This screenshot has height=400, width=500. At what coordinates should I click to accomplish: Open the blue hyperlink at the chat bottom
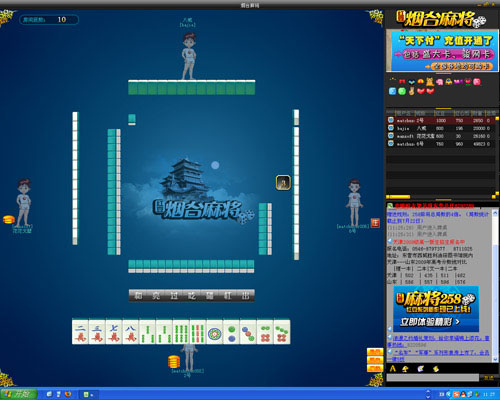click(x=438, y=355)
